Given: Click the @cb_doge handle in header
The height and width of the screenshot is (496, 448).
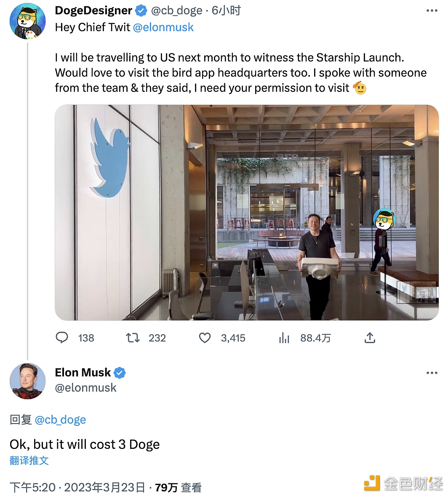Looking at the screenshot, I should [177, 11].
